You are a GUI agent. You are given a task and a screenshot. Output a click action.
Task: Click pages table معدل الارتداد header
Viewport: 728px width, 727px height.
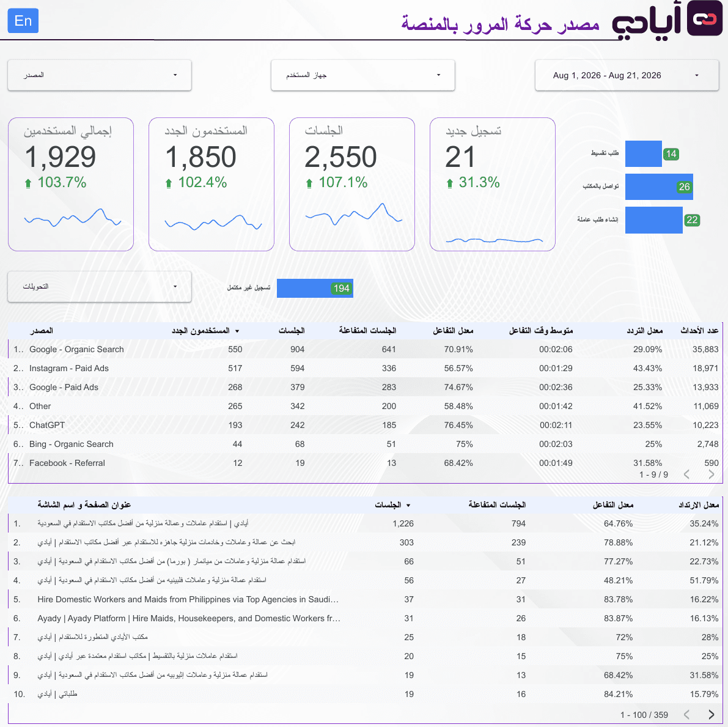pos(698,504)
